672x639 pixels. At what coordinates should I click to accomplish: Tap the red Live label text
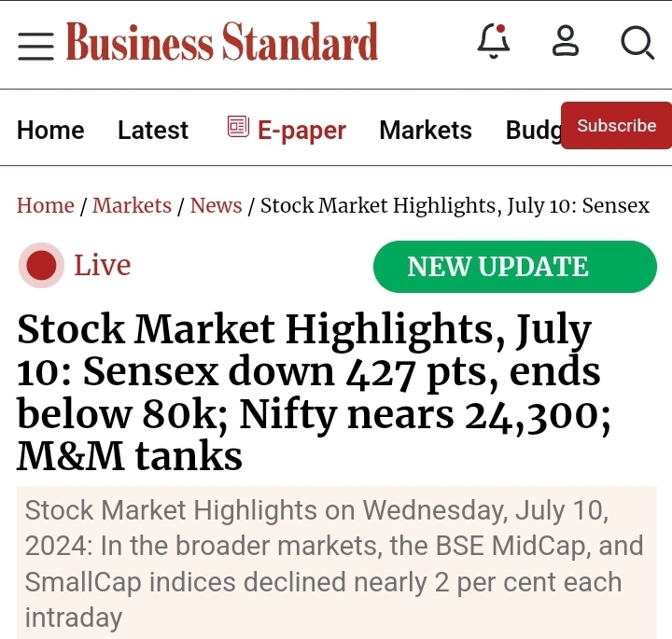coord(103,266)
